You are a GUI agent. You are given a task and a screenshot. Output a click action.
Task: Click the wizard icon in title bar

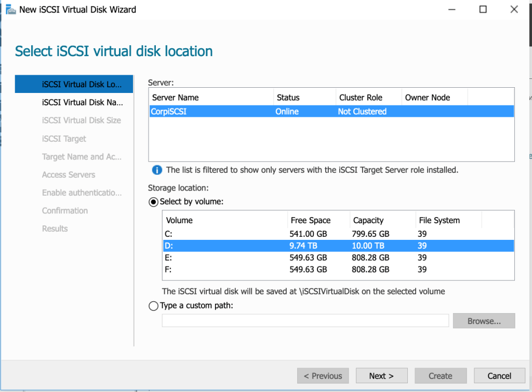pos(10,9)
